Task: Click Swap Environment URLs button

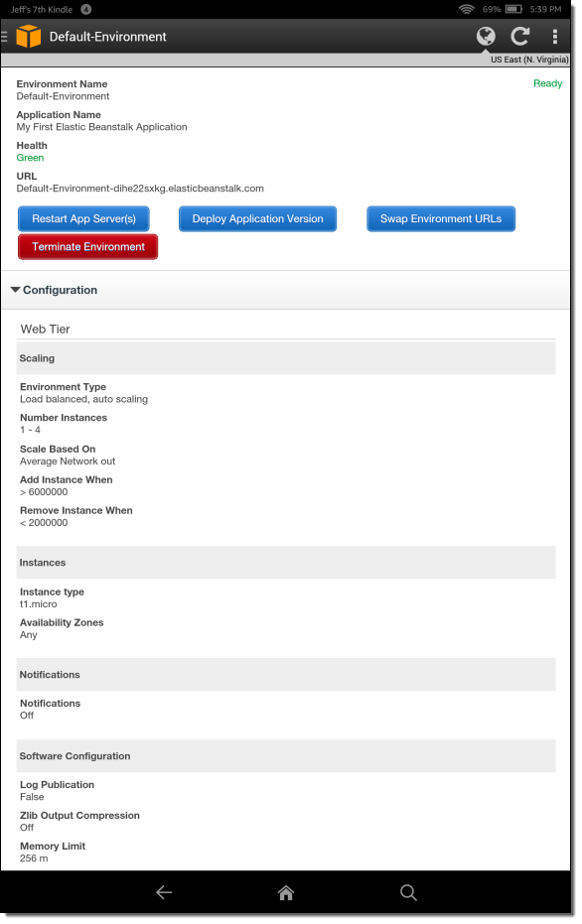Action: point(441,218)
